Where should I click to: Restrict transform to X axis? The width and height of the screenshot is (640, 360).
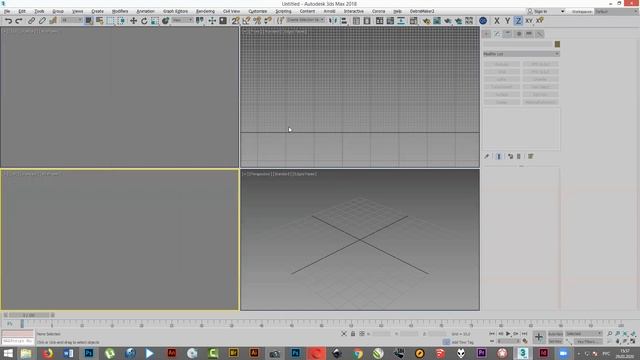tap(497, 20)
